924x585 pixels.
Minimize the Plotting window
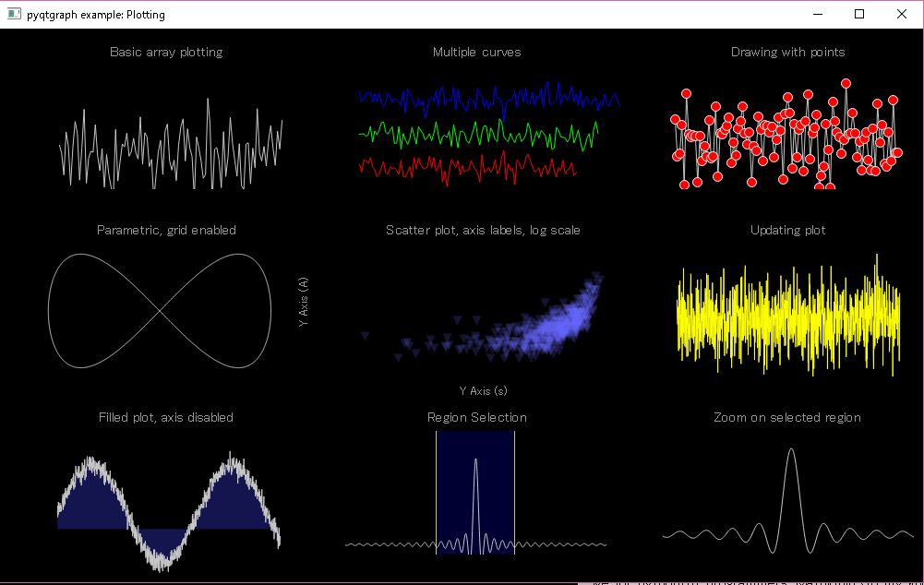click(x=817, y=14)
